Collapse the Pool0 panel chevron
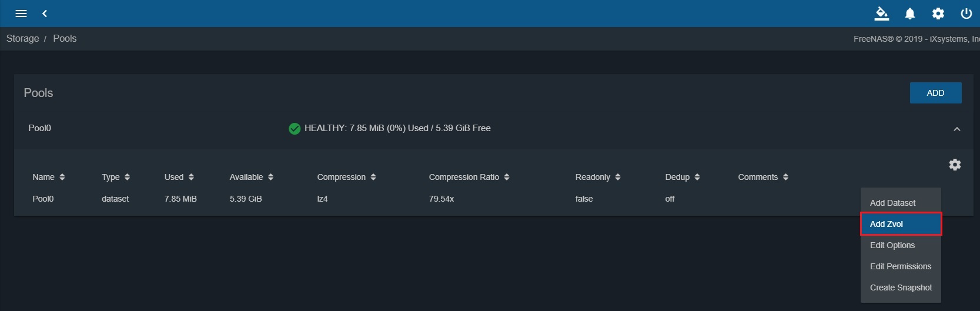This screenshot has height=311, width=980. pos(956,129)
